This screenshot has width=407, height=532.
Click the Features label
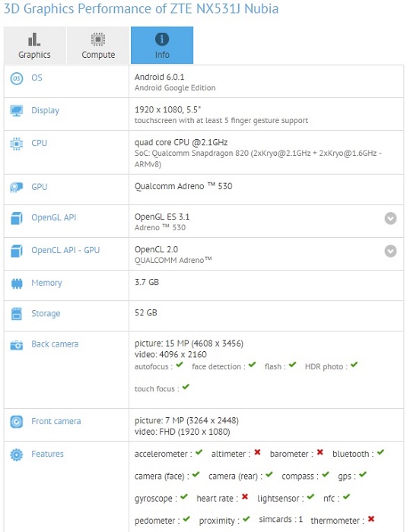click(47, 454)
